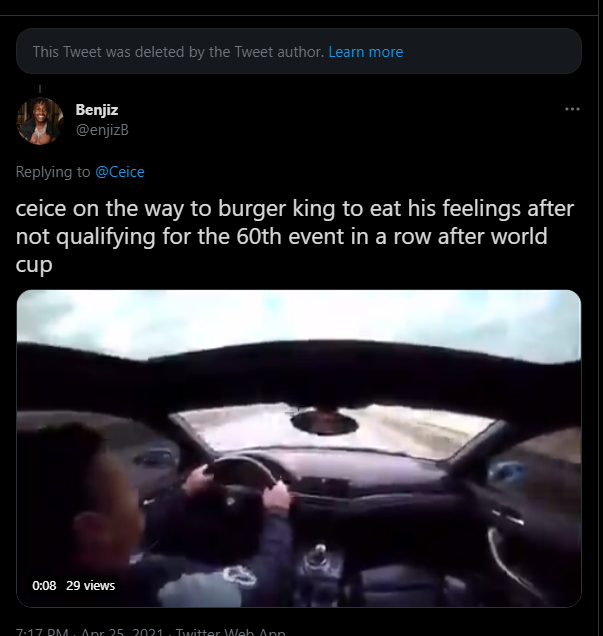Image resolution: width=603 pixels, height=636 pixels.
Task: Click the word "cup" ending the tweet
Action: pos(35,266)
